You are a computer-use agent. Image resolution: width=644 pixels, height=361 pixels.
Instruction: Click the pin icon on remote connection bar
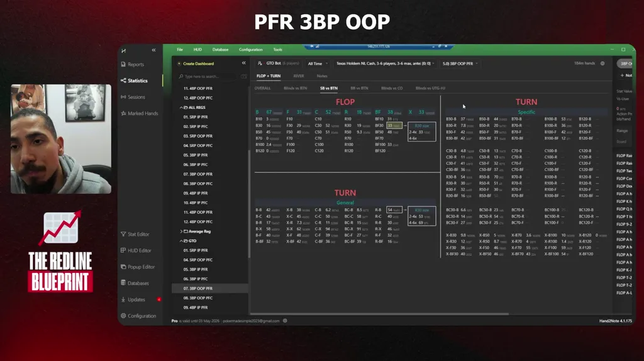[x=312, y=47]
